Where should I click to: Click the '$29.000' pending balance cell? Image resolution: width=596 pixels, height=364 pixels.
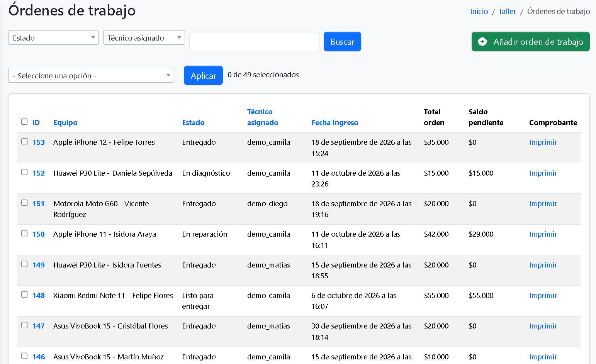[481, 234]
